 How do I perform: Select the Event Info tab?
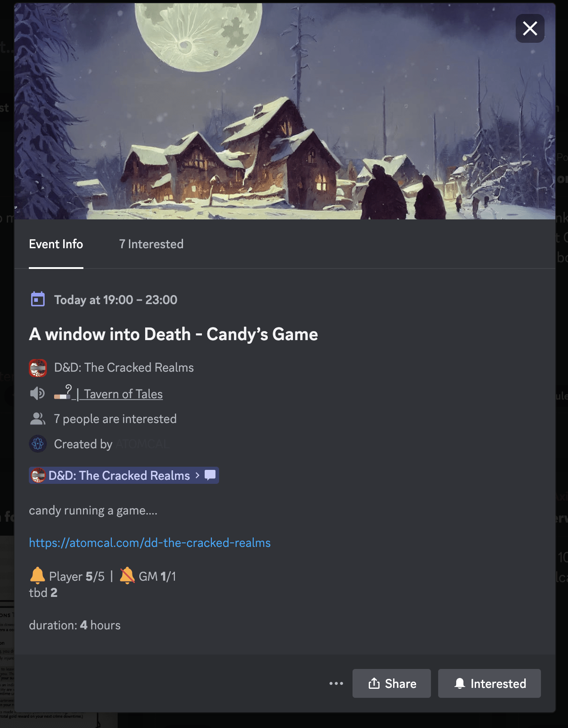pyautogui.click(x=56, y=244)
